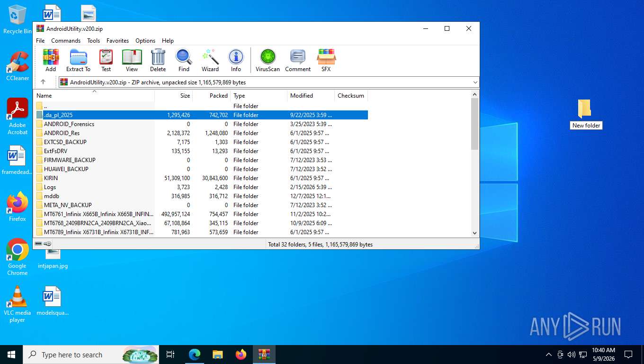The width and height of the screenshot is (644, 364).
Task: Sort files by Modified column
Action: [x=311, y=96]
